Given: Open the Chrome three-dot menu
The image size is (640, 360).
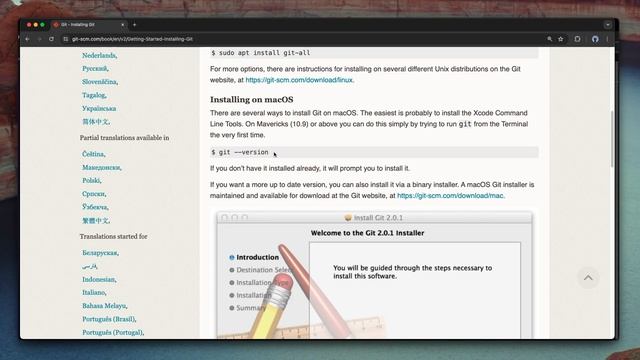Looking at the screenshot, I should (607, 39).
